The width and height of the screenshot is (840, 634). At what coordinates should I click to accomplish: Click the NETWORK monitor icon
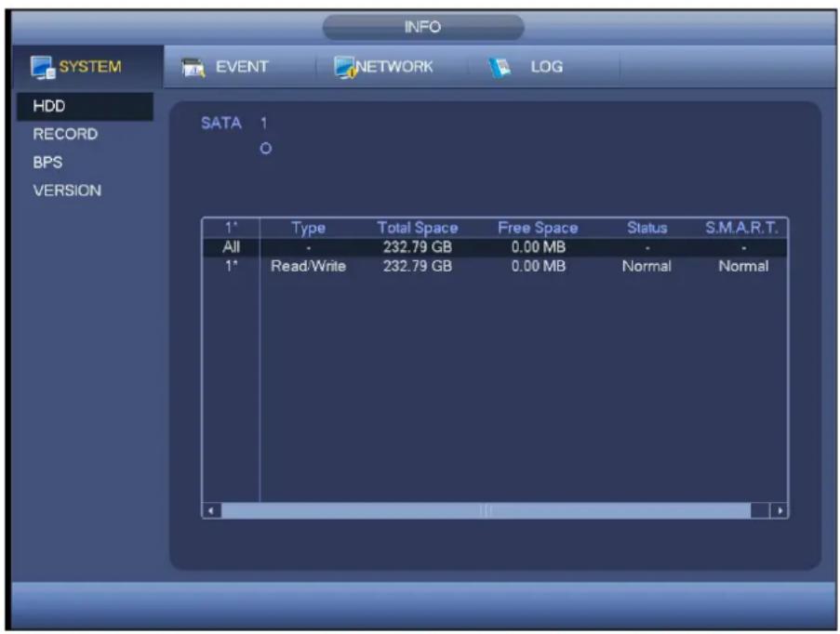[345, 68]
